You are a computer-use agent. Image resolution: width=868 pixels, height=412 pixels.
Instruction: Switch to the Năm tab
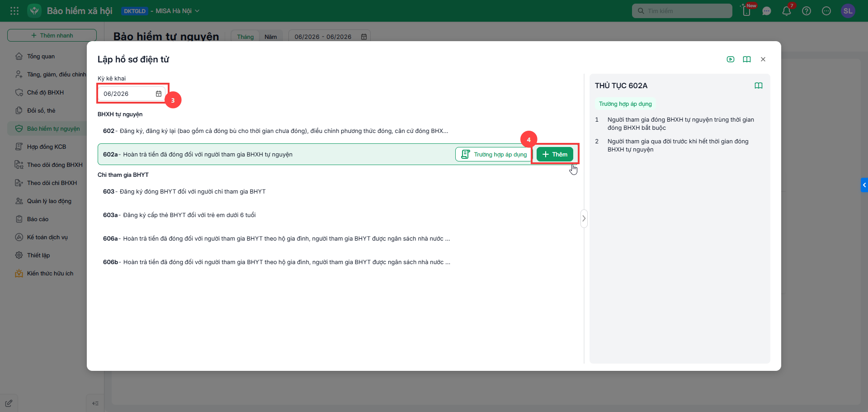click(x=271, y=37)
